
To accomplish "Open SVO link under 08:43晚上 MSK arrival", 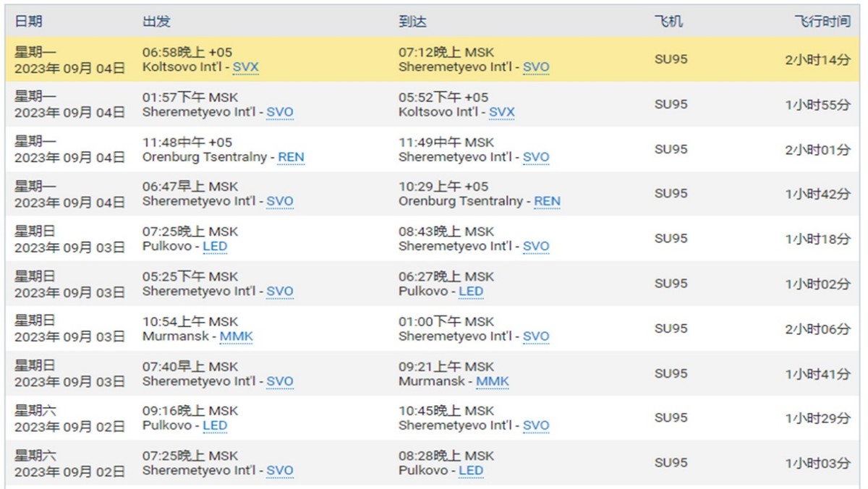I will [x=536, y=246].
